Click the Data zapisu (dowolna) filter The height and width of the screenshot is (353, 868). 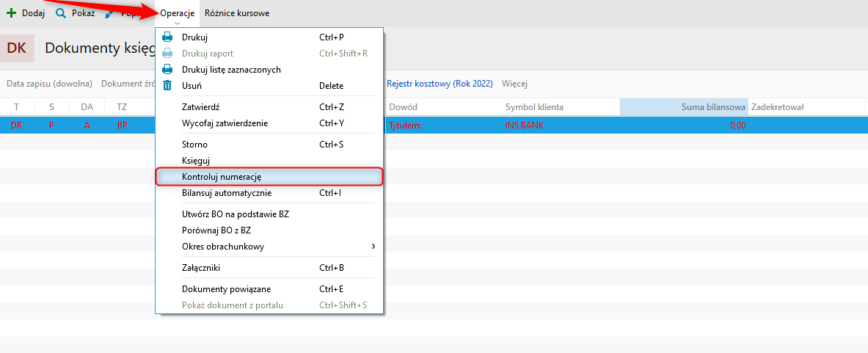point(49,84)
